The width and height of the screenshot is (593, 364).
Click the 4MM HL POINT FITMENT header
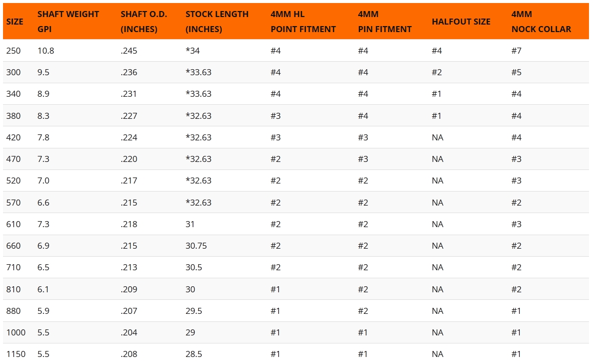point(303,22)
